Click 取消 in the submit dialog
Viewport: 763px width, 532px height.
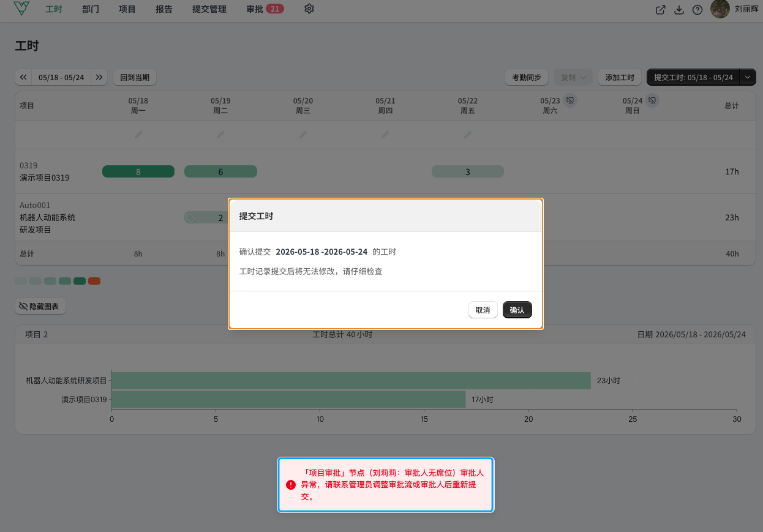[483, 310]
